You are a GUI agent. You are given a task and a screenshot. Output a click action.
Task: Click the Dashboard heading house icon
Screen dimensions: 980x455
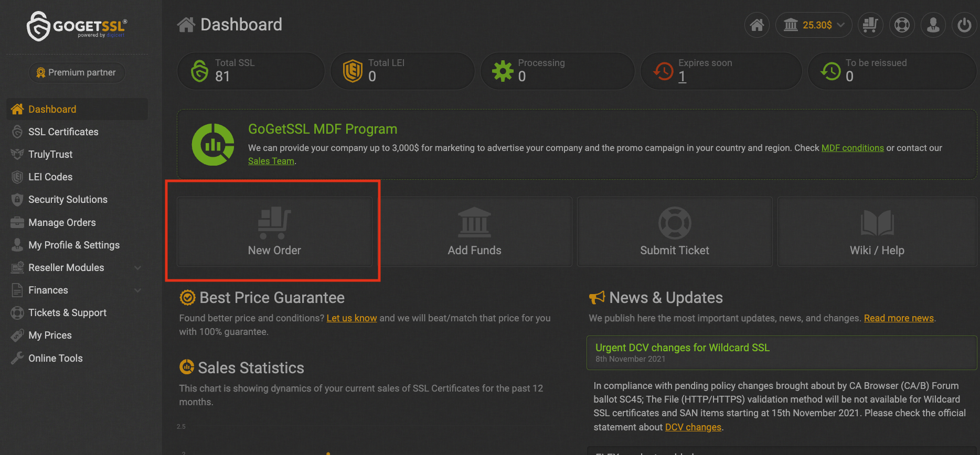click(x=186, y=25)
